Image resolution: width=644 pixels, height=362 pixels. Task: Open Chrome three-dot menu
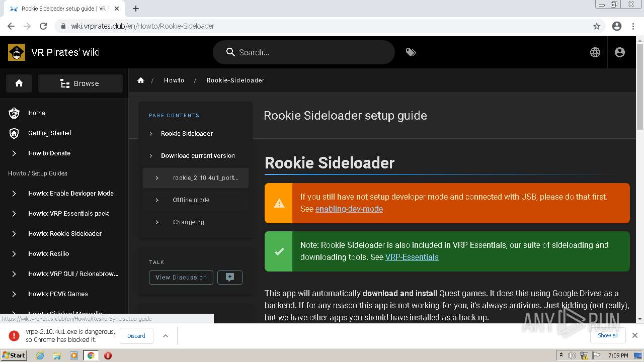tap(633, 26)
